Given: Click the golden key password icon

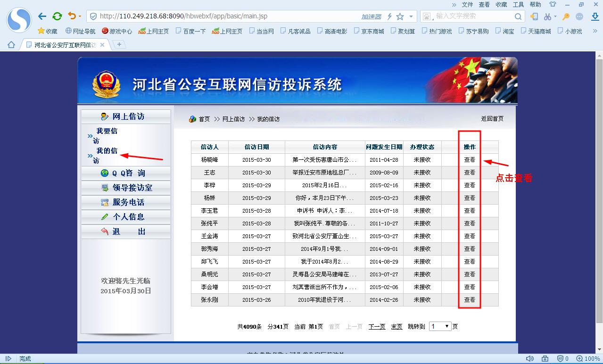Looking at the screenshot, I should coord(566,17).
